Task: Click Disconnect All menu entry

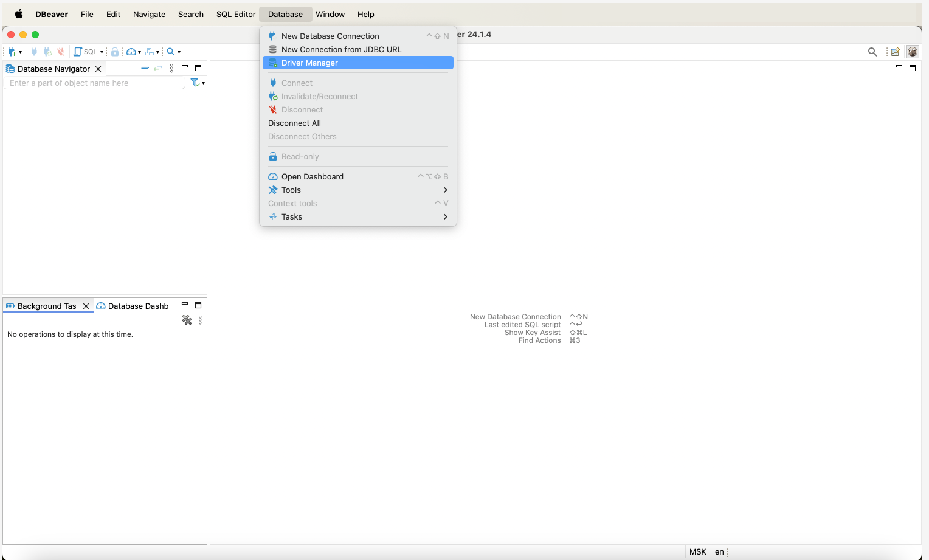Action: 294,123
